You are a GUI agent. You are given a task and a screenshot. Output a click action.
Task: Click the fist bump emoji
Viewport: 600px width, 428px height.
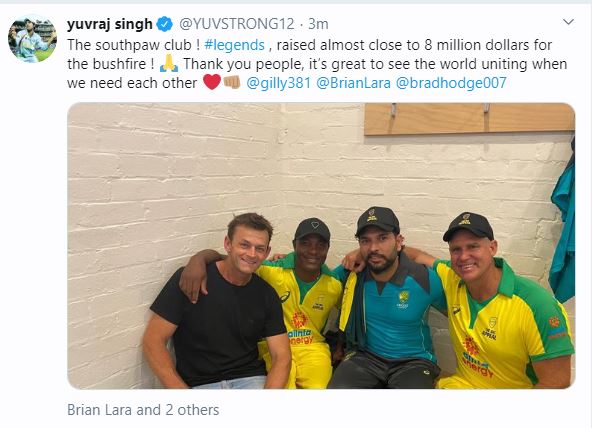232,82
